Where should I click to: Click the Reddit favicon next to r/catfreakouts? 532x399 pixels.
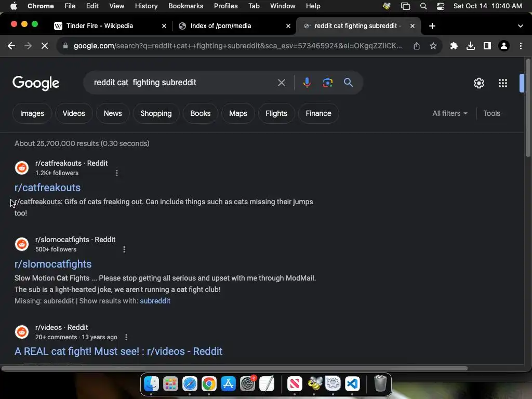22,168
